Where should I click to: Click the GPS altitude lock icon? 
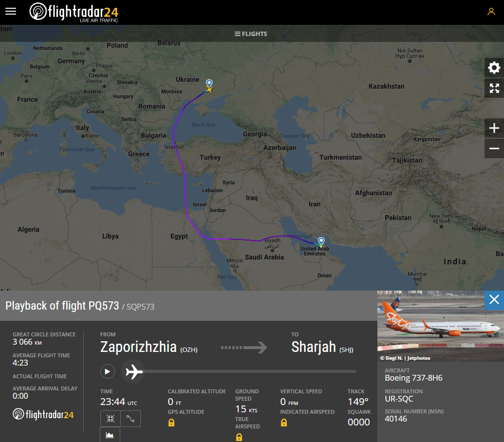coord(171,423)
